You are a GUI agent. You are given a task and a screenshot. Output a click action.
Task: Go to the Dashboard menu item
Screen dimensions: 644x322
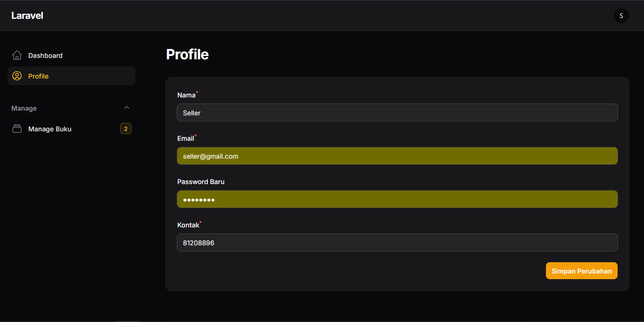(45, 56)
